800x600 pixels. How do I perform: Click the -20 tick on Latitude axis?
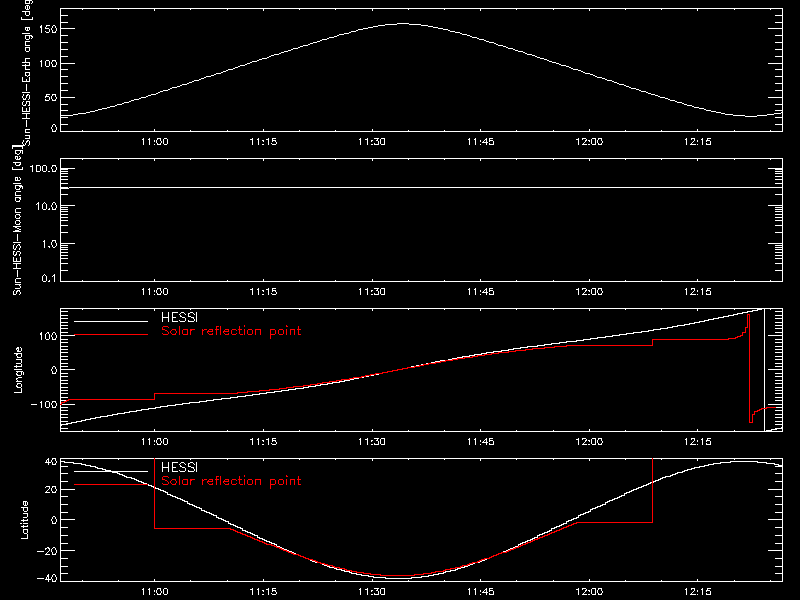coord(47,551)
